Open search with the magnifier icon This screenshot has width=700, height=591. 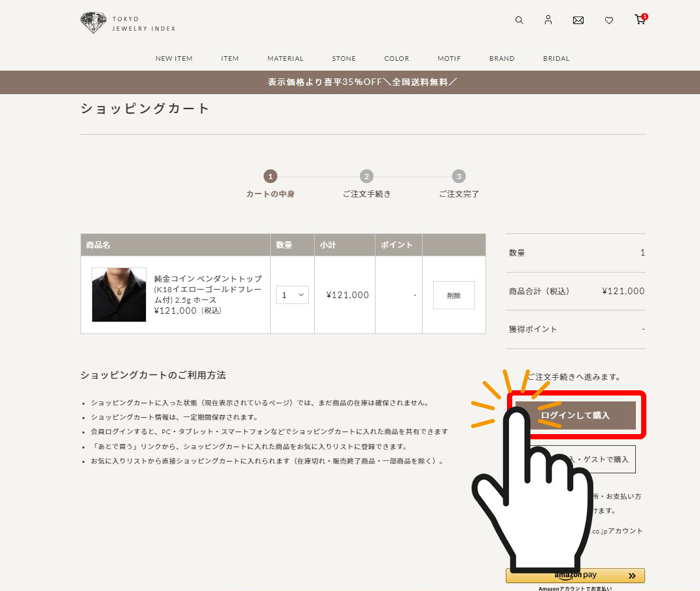click(519, 20)
